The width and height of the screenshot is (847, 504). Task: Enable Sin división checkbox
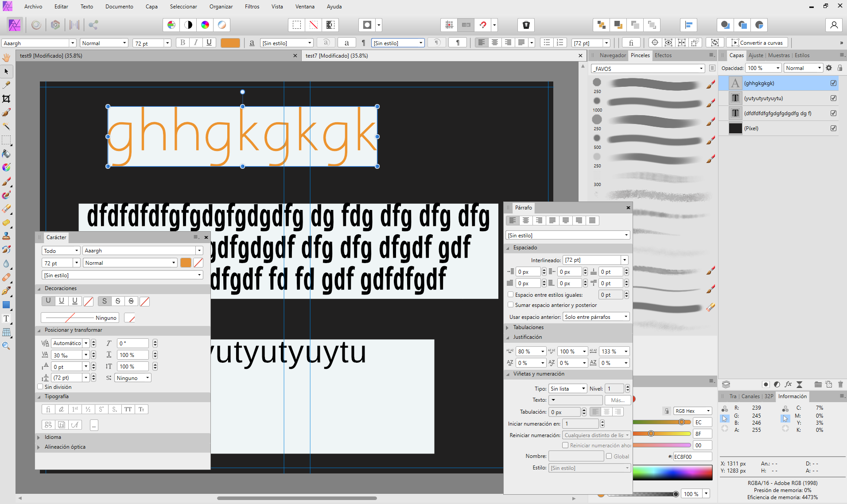point(40,387)
